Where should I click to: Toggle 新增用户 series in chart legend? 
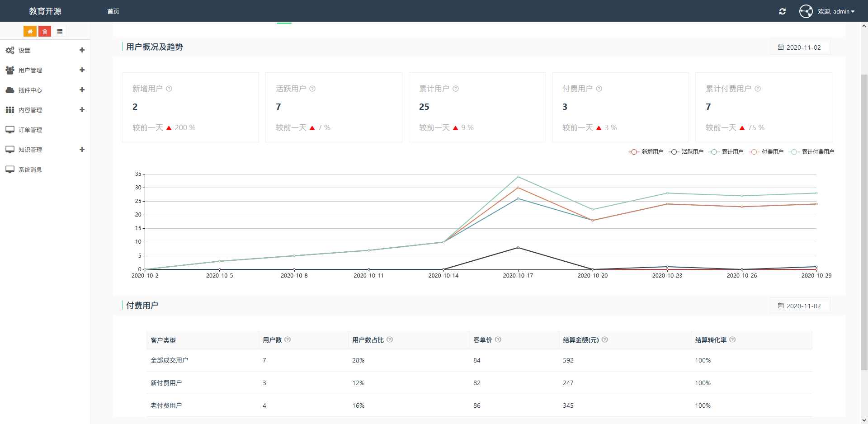[646, 152]
